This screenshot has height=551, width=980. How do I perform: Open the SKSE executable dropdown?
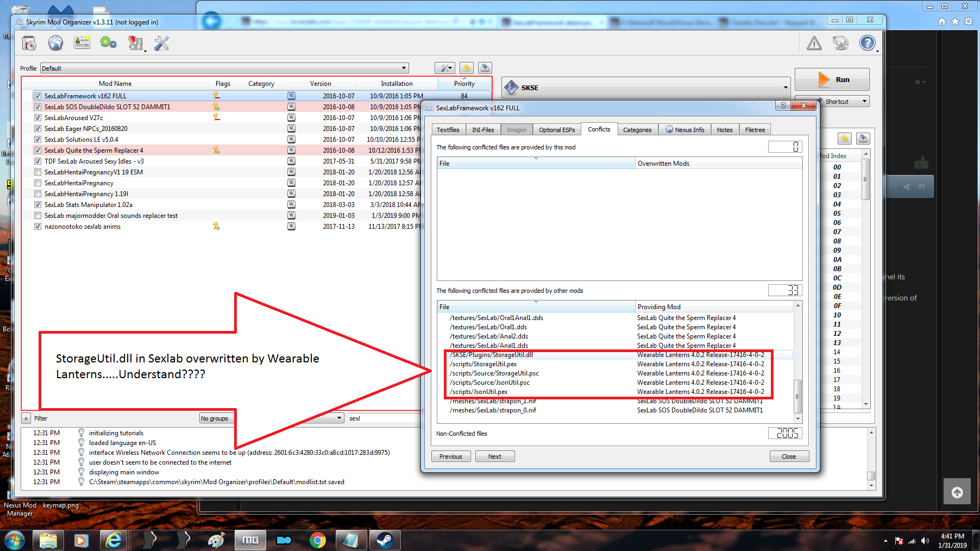click(x=646, y=87)
